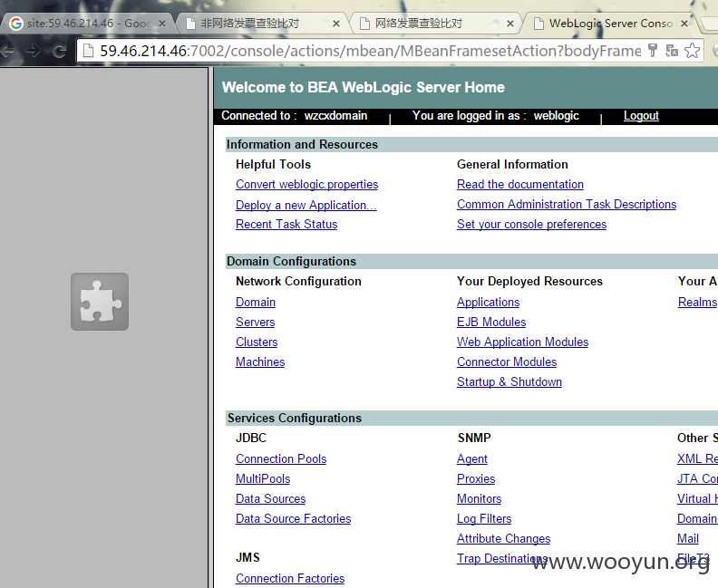Click the missing plugin puzzle icon
This screenshot has height=588, width=718.
pyautogui.click(x=100, y=302)
